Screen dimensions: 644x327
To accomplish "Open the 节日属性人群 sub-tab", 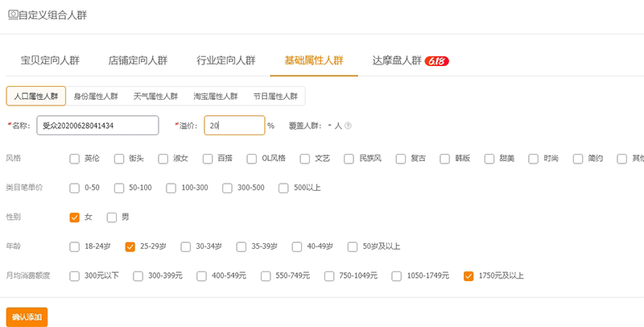I will 275,96.
